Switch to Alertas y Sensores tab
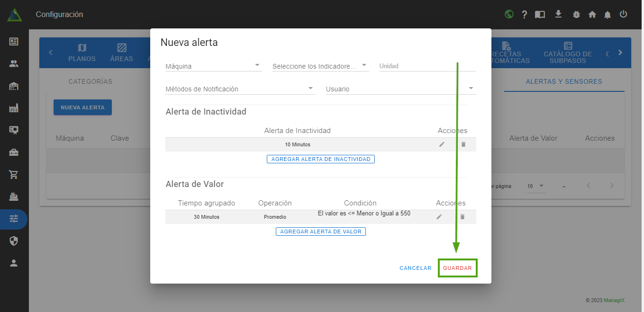This screenshot has height=312, width=644. tap(564, 81)
